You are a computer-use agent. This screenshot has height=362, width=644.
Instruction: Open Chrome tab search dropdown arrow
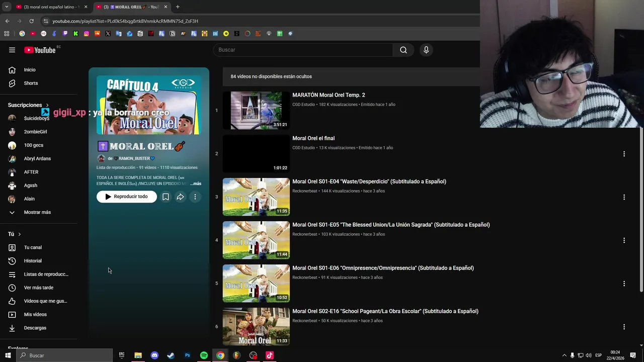(7, 7)
